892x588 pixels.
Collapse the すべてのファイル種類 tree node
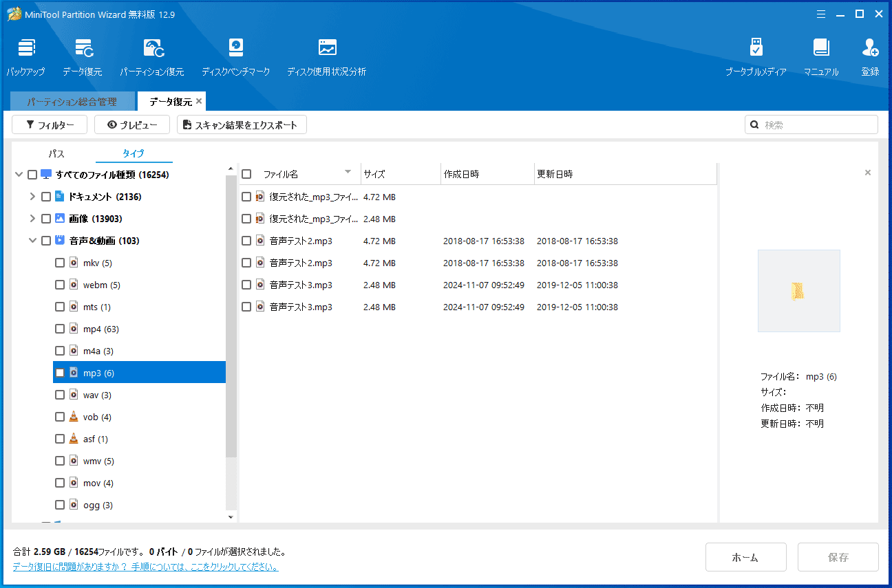coord(19,175)
